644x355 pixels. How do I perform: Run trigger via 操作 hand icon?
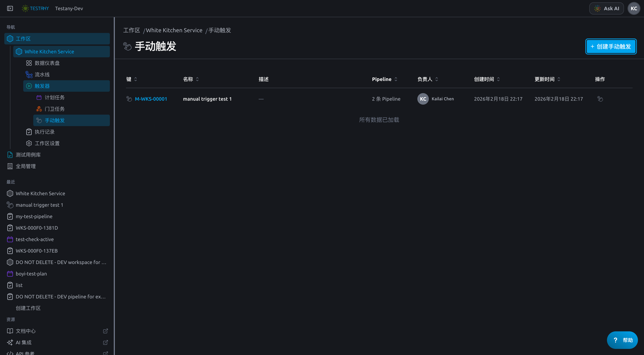pyautogui.click(x=600, y=99)
